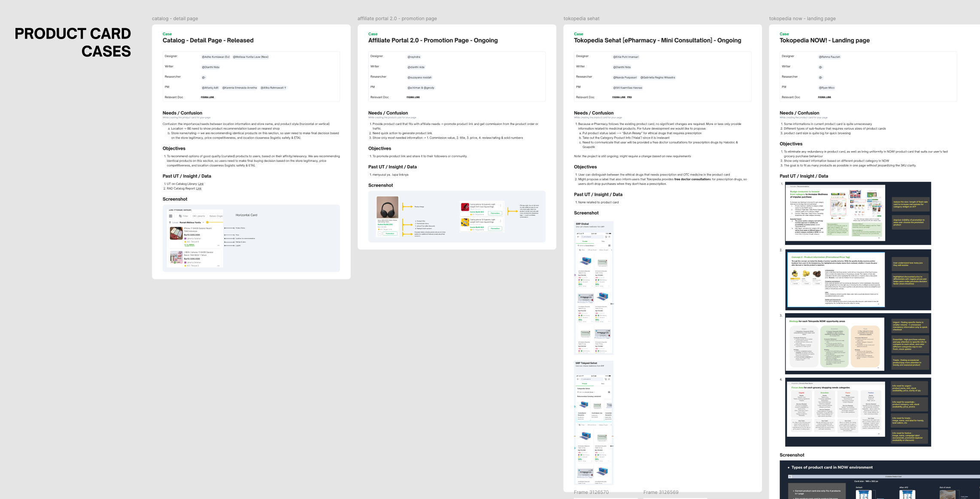Open FIGMA LINK in Catalog Detail Page card
This screenshot has width=980, height=499.
coord(207,97)
